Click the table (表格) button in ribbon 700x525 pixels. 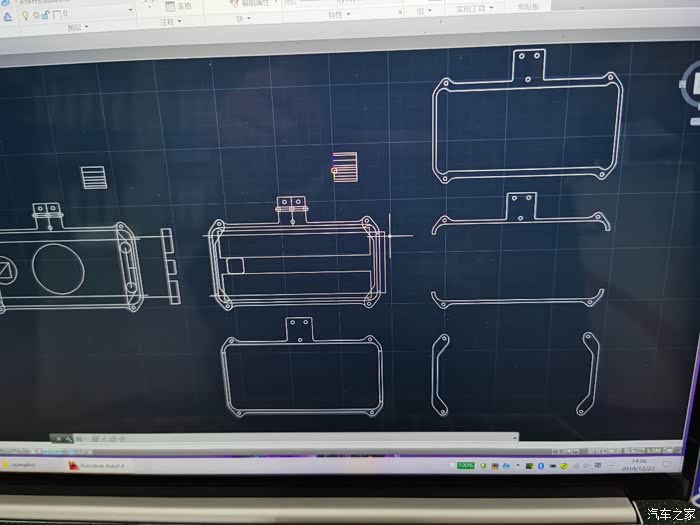[180, 5]
